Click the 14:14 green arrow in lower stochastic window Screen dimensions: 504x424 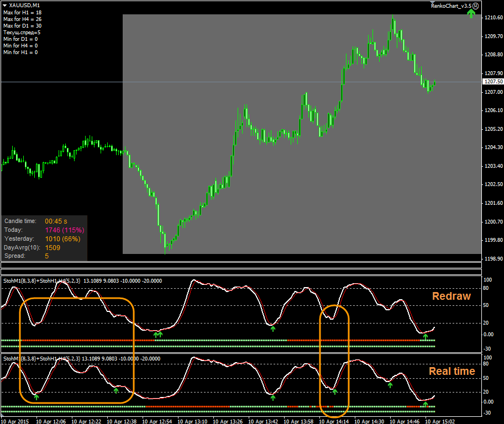(x=334, y=391)
